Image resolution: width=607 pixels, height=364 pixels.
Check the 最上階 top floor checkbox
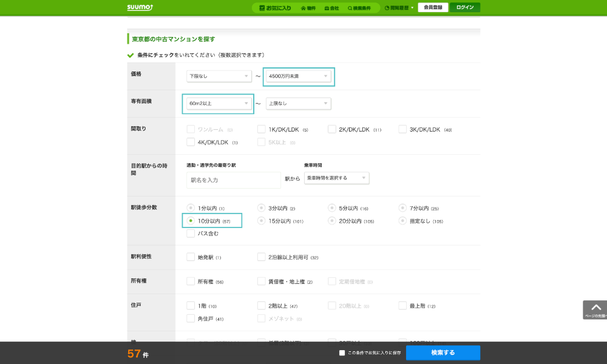click(x=402, y=306)
